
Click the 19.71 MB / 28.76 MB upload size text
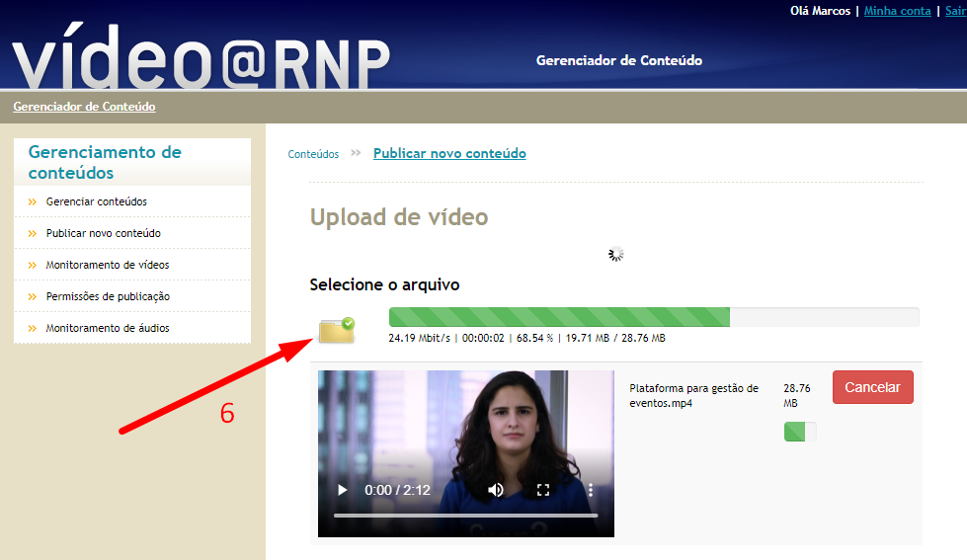pos(615,338)
